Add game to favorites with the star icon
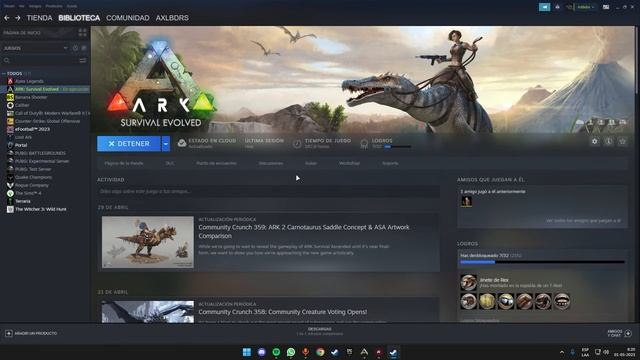This screenshot has height=360, width=640. (x=622, y=141)
